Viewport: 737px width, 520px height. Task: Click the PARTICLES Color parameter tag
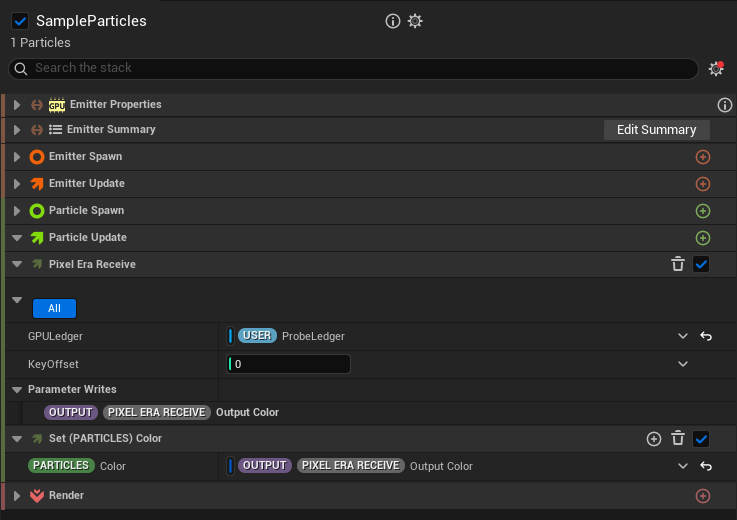62,465
